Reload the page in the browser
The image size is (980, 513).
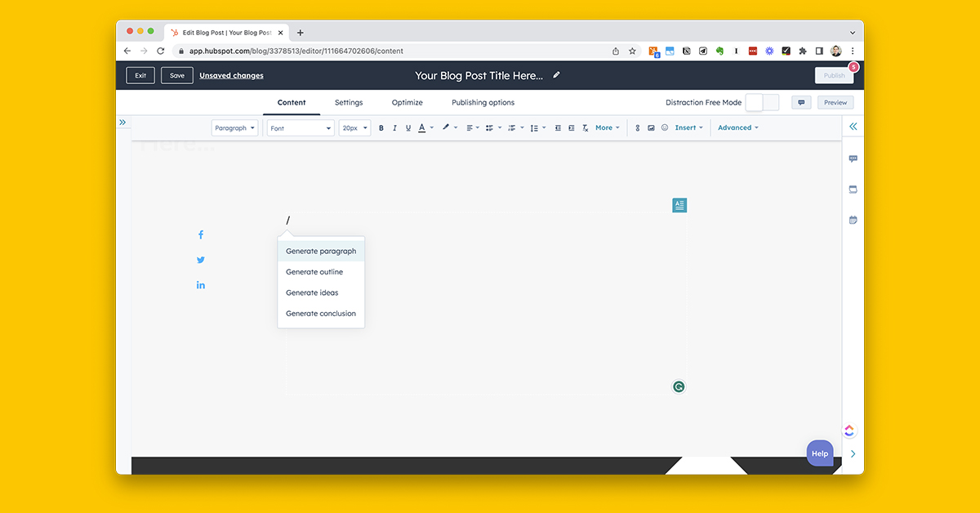coord(160,51)
